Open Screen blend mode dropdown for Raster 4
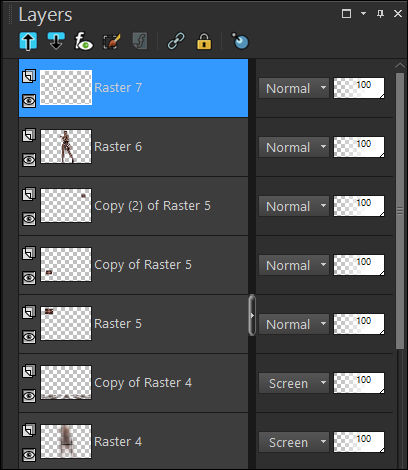The height and width of the screenshot is (470, 408). coord(294,442)
